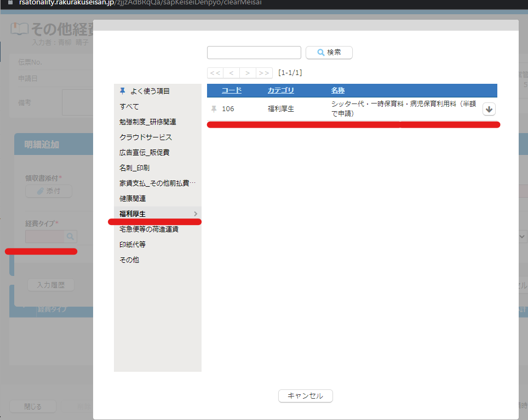
Task: Click the search keyword input field
Action: point(254,53)
